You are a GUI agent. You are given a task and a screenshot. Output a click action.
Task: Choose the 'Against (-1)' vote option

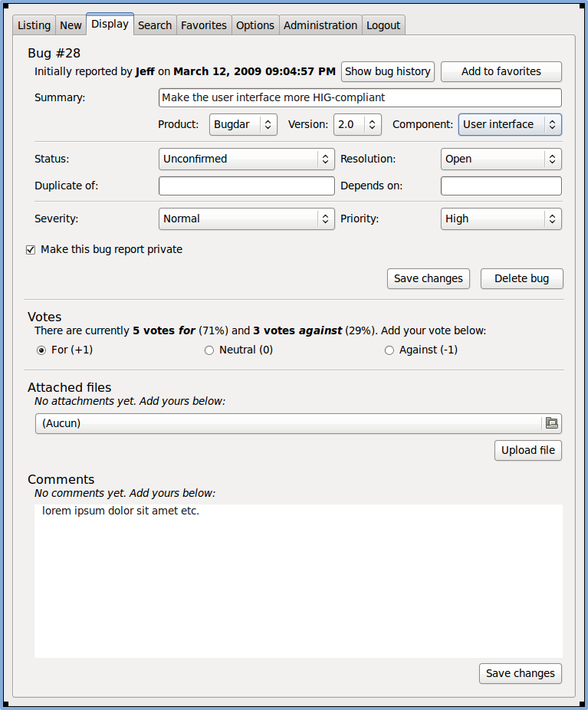pos(389,350)
